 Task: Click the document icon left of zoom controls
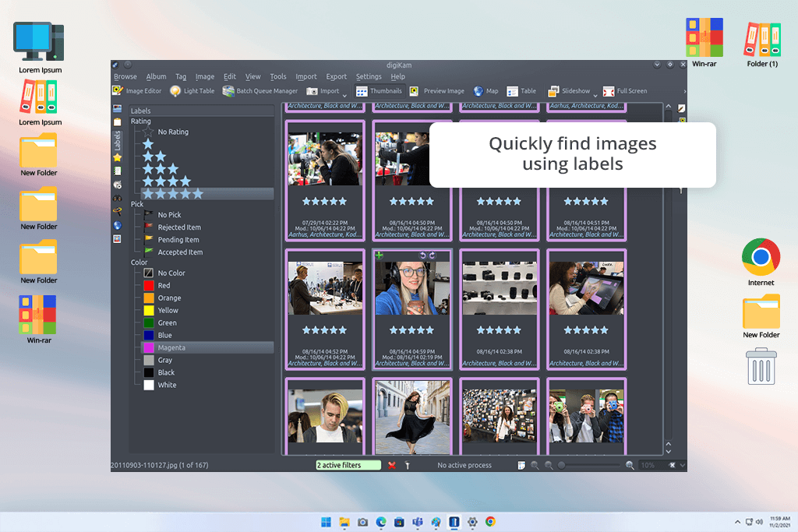(x=521, y=465)
